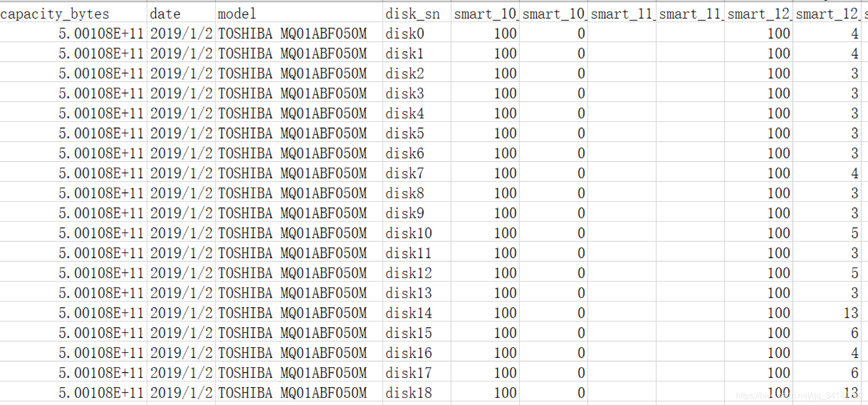Click the disk1 serial cell
Viewport: 868px width, 405px height.
coord(417,53)
